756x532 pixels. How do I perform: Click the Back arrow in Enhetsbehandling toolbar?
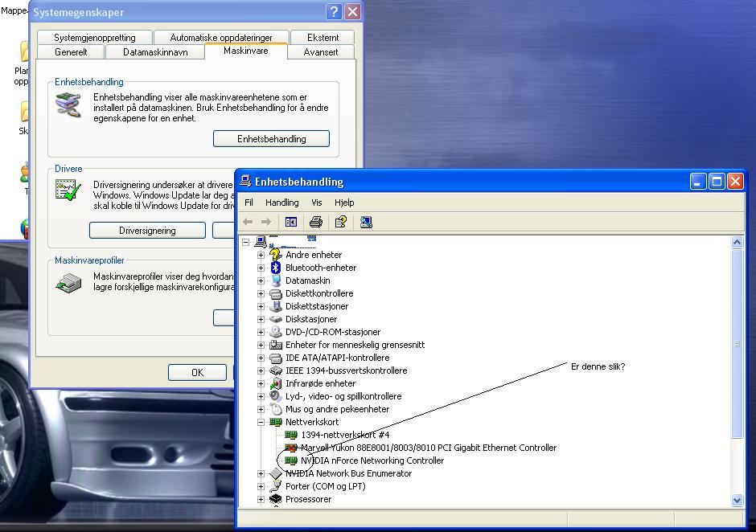[x=248, y=222]
